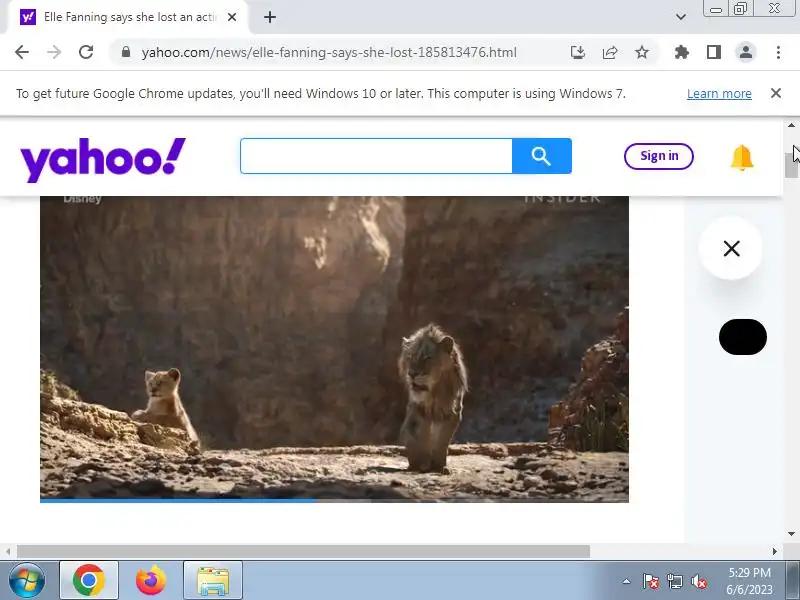
Task: Toggle the Chrome side panel
Action: tap(714, 52)
